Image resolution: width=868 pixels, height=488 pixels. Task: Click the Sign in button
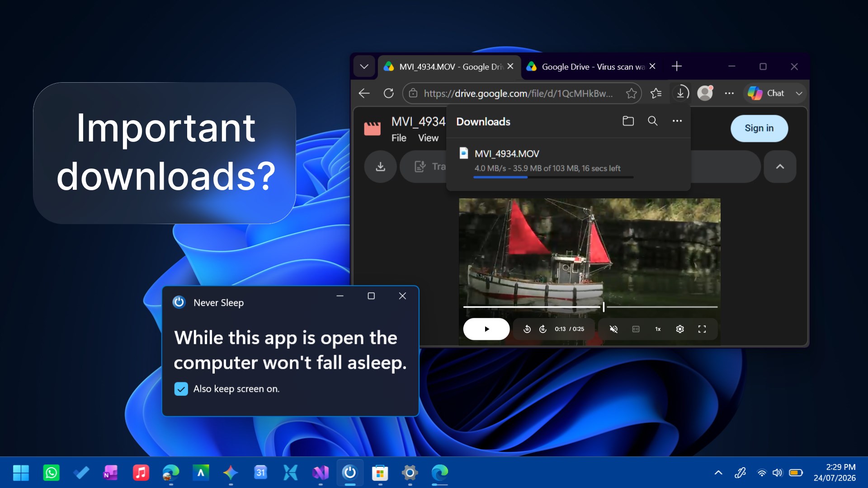click(759, 128)
